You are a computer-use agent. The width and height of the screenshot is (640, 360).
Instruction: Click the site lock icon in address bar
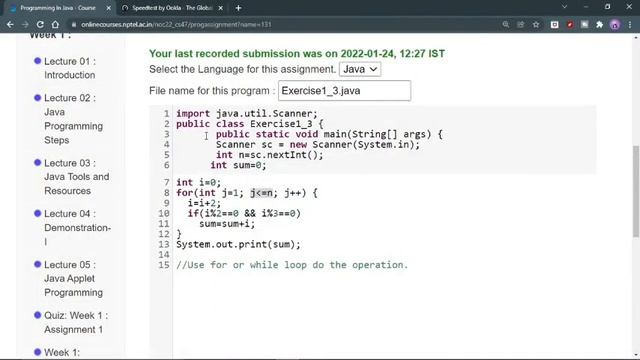[74, 24]
